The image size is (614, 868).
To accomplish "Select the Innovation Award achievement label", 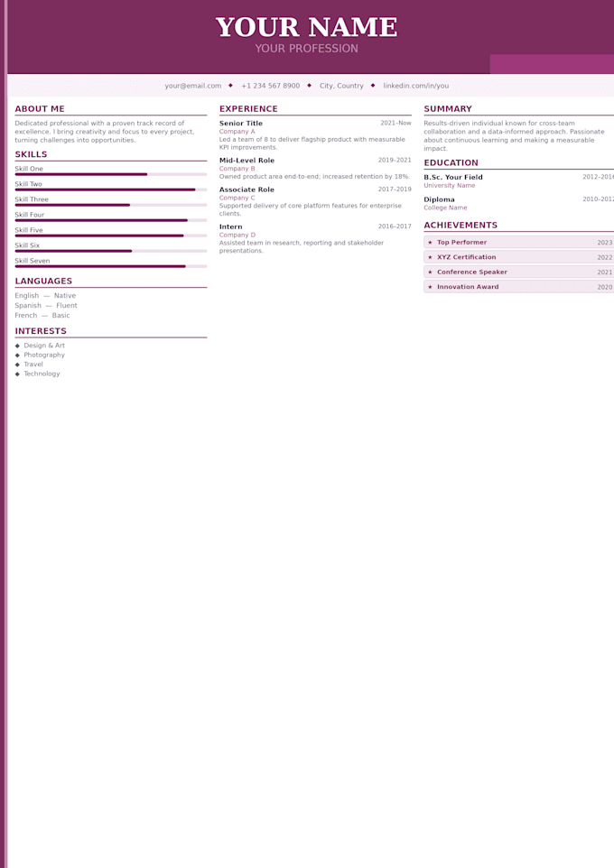I will [x=468, y=287].
